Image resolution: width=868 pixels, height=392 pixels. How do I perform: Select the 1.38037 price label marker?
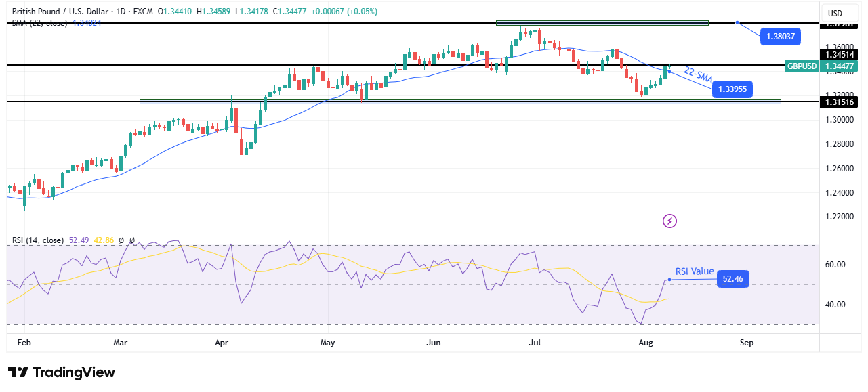tap(780, 37)
